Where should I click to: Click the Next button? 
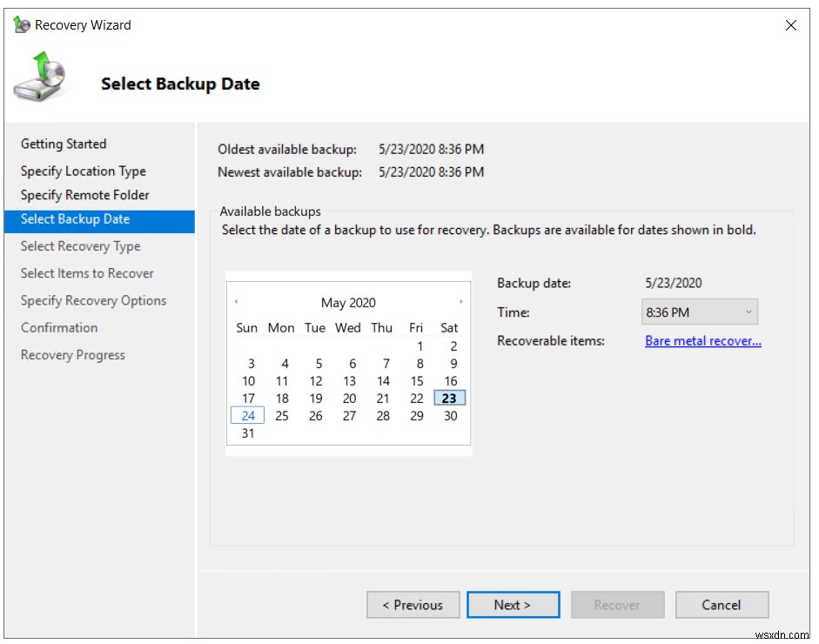513,604
